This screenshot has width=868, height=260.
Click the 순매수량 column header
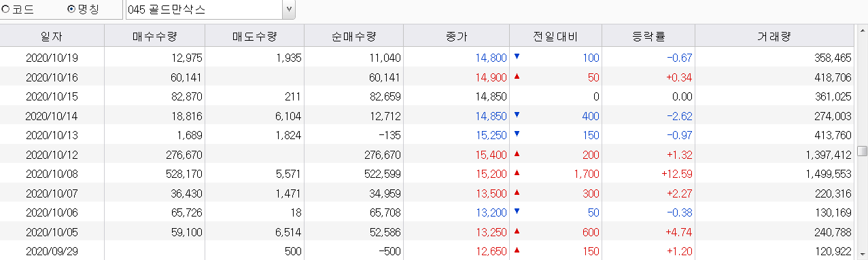pos(353,37)
